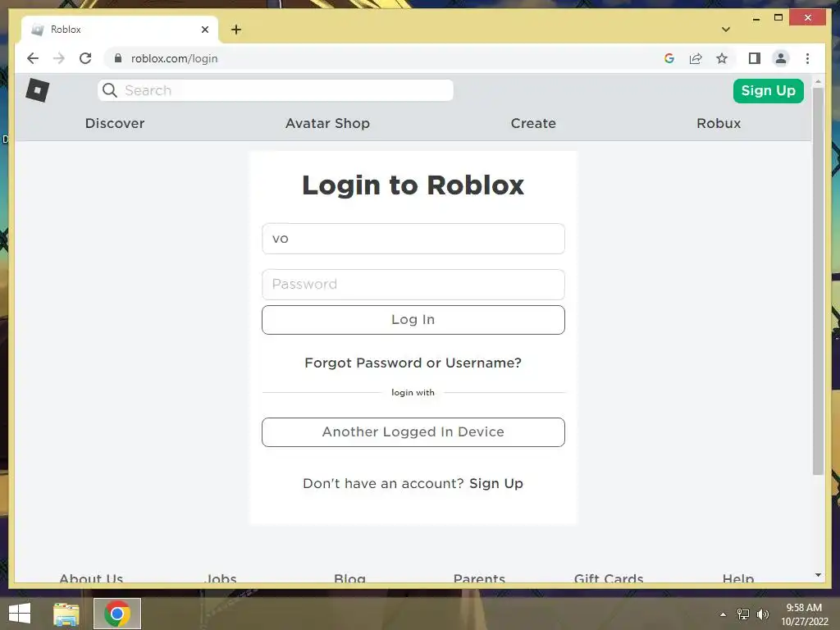The height and width of the screenshot is (630, 840).
Task: Click the volume speaker tray icon
Action: [x=762, y=614]
